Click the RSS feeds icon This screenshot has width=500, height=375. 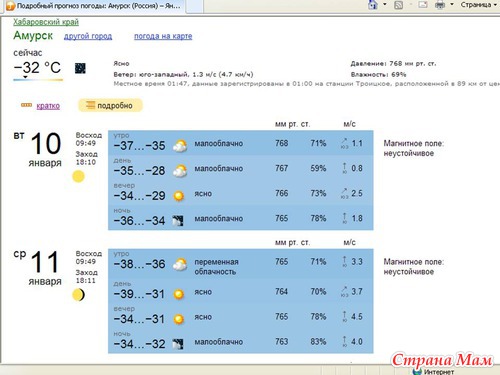tap(398, 5)
